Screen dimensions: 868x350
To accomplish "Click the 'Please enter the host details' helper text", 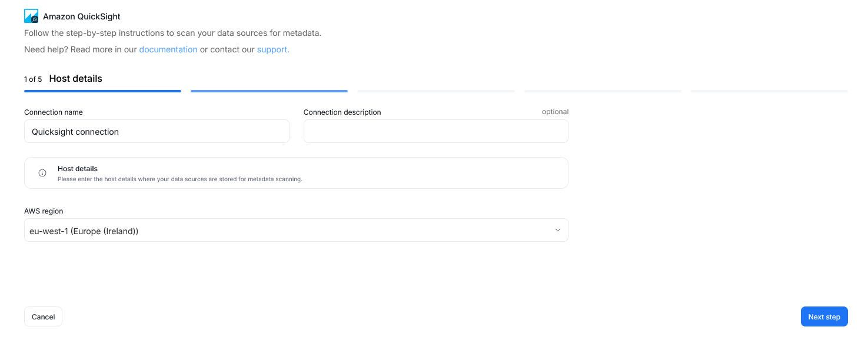I will tap(180, 179).
